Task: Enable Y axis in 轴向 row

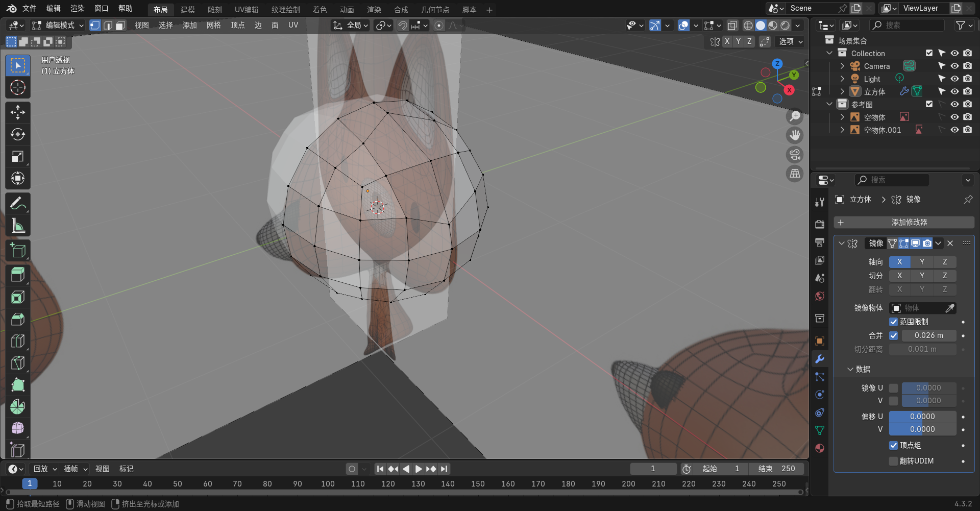Action: click(922, 262)
